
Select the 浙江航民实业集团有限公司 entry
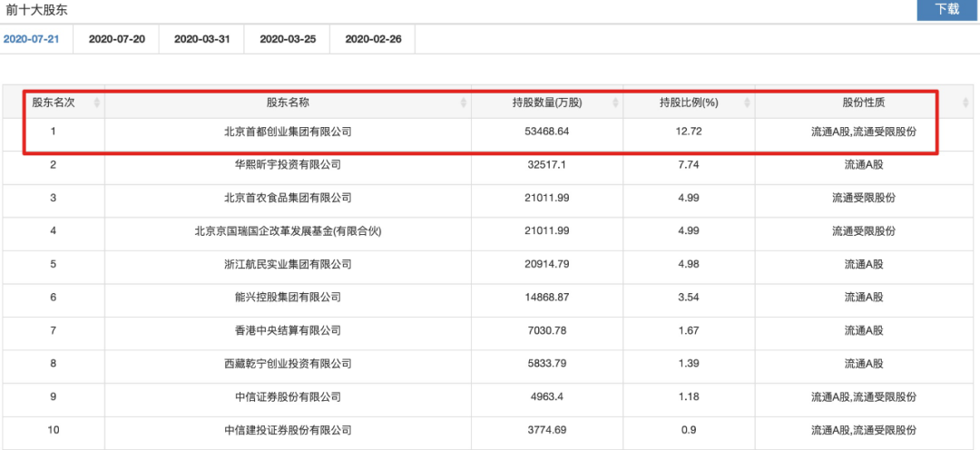pyautogui.click(x=288, y=264)
